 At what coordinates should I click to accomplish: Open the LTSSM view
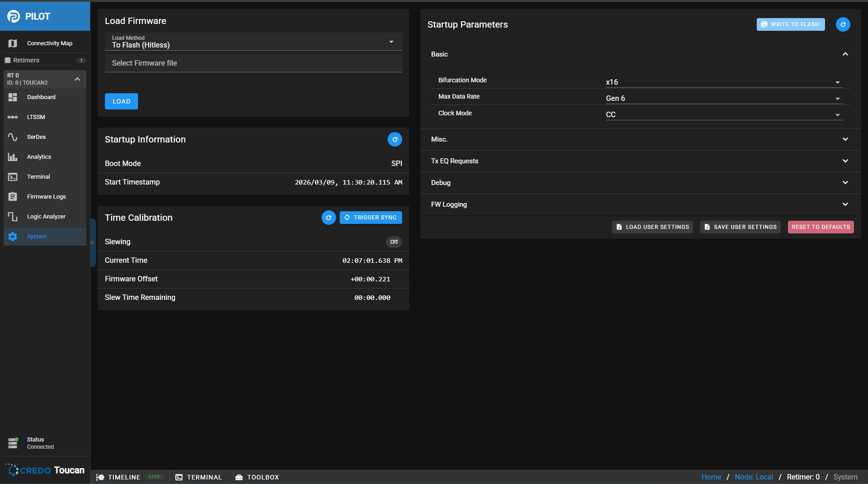click(36, 117)
